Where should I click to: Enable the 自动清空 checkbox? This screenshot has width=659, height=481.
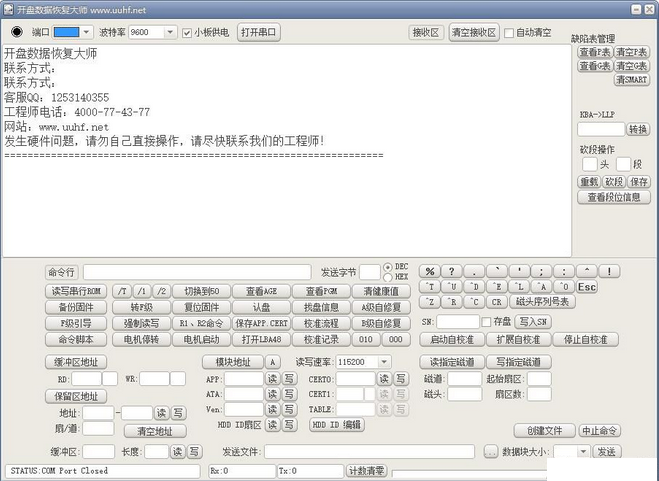click(x=510, y=32)
